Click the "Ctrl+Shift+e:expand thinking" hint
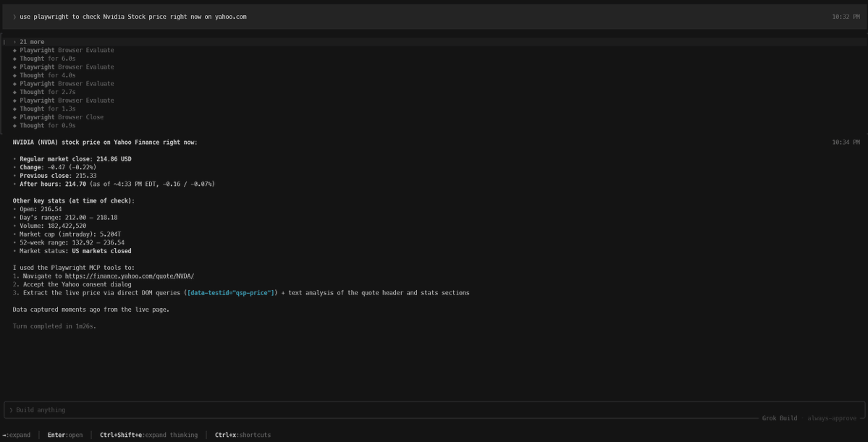This screenshot has width=868, height=442. click(149, 435)
